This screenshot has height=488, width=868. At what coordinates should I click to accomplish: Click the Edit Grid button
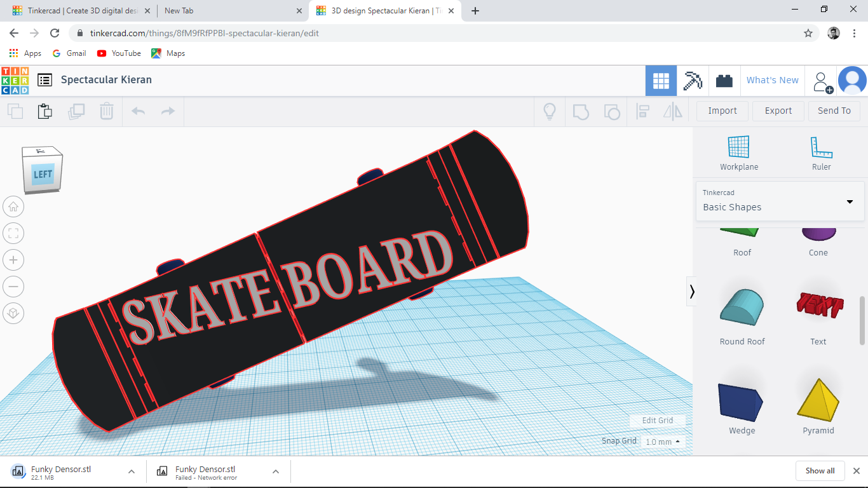click(x=658, y=420)
